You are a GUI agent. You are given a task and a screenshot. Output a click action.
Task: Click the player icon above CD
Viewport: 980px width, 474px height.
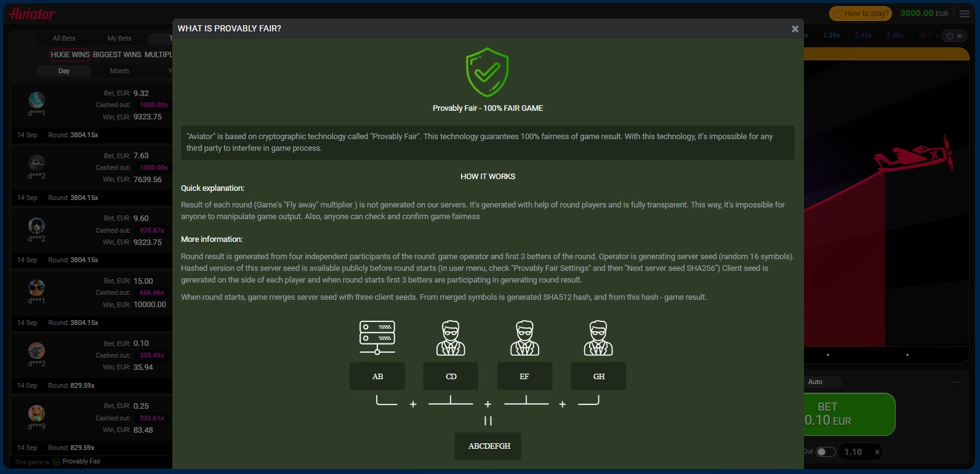pos(451,338)
